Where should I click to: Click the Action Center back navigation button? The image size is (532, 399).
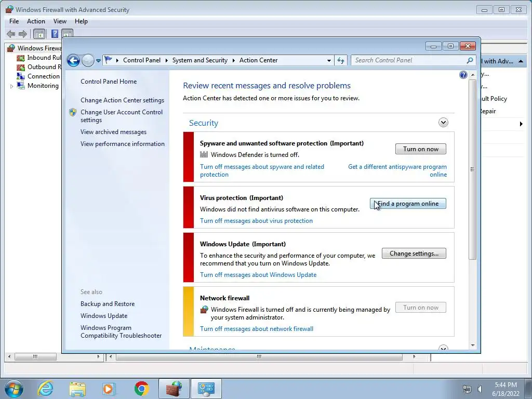pyautogui.click(x=73, y=61)
